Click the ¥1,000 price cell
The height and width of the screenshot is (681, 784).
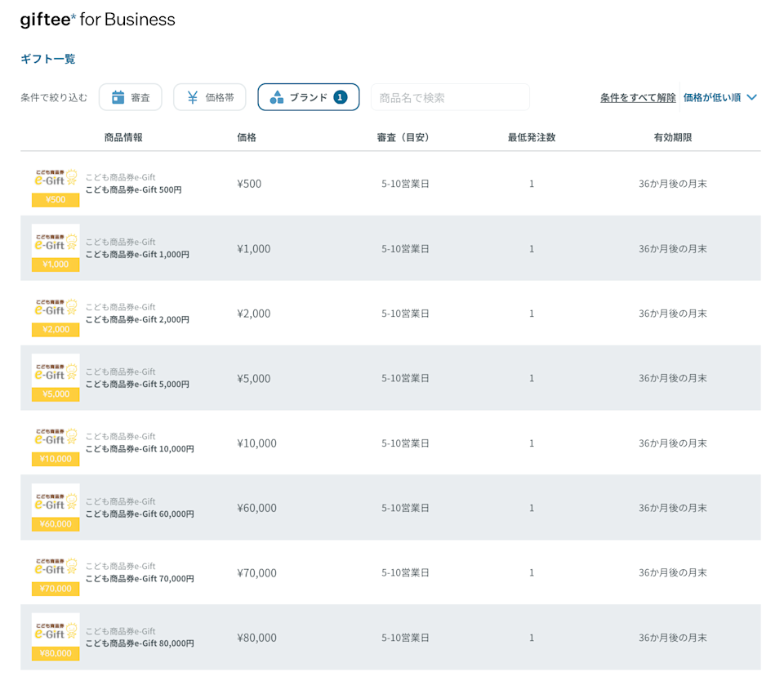[253, 249]
